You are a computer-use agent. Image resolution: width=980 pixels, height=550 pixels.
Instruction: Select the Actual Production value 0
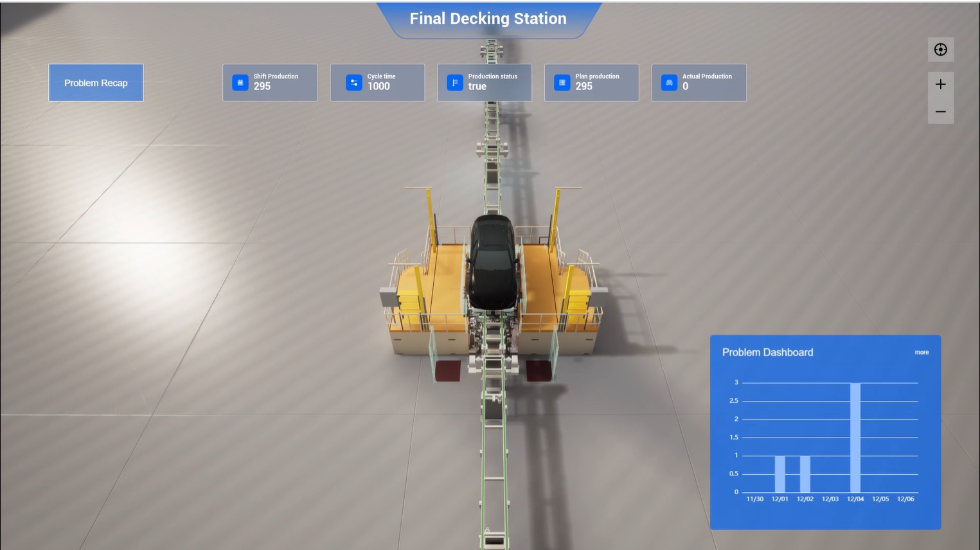[686, 86]
